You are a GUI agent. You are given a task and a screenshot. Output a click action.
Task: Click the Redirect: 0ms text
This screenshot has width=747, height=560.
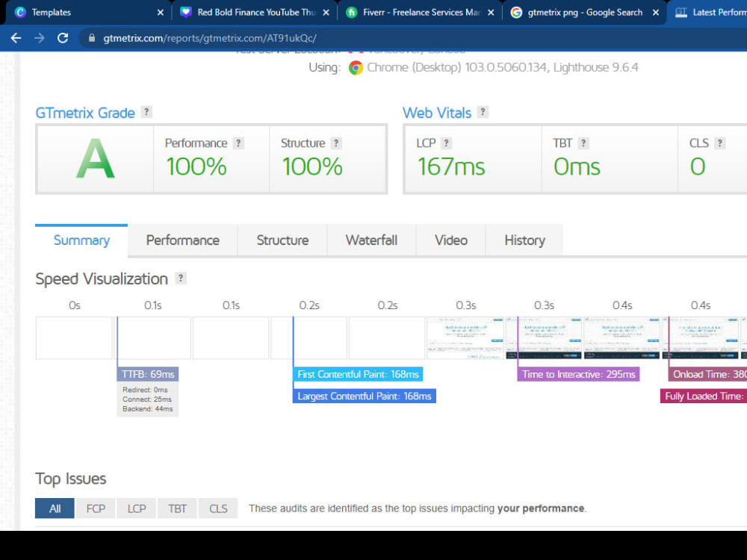(145, 390)
